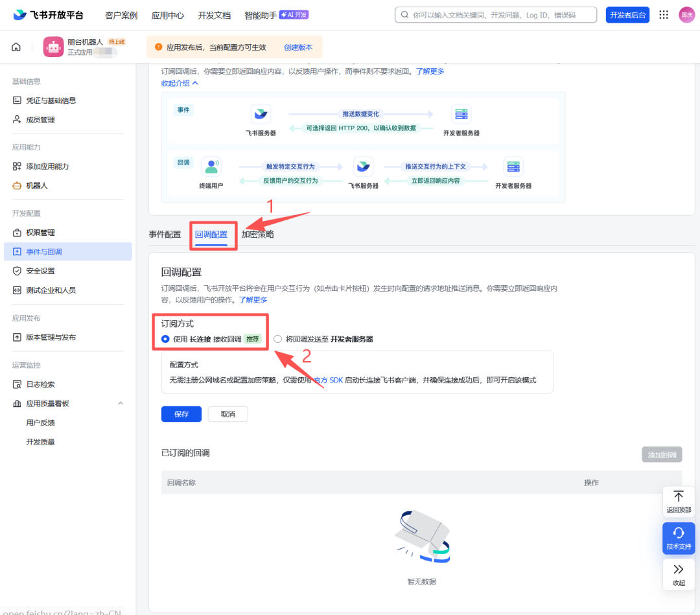Viewport: 700px width, 615px height.
Task: Switch to the 事件配置 tab
Action: click(x=165, y=235)
